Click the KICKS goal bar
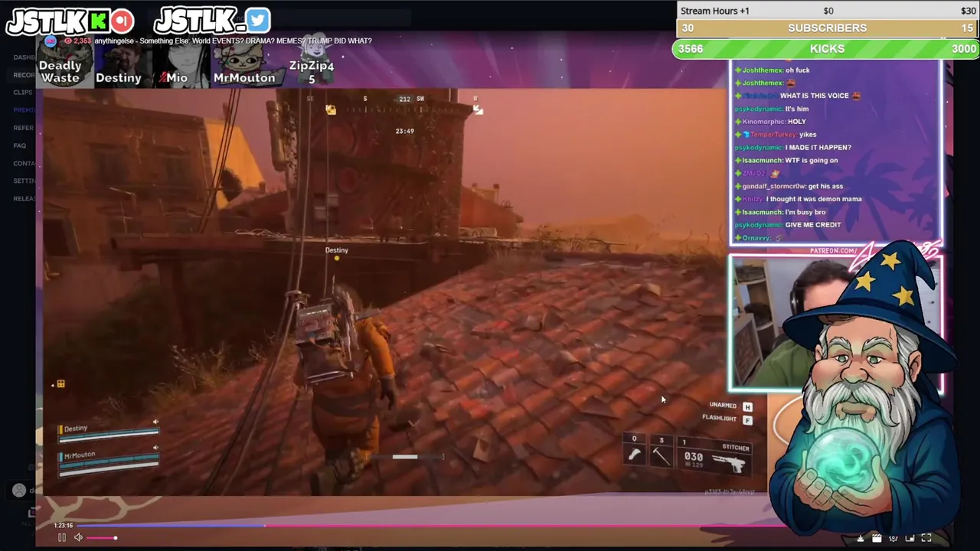The image size is (980, 551). [x=827, y=49]
